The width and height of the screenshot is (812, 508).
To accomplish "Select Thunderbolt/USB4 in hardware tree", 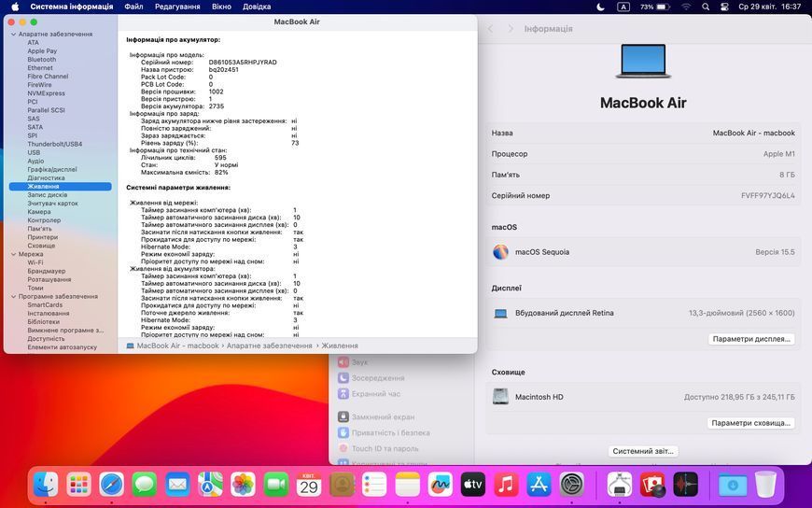I will pyautogui.click(x=55, y=144).
